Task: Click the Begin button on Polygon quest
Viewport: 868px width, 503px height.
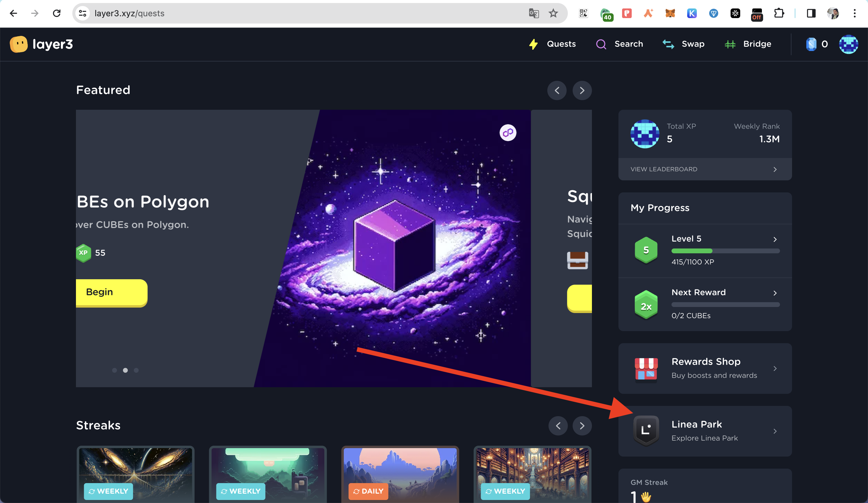Action: [x=112, y=292]
